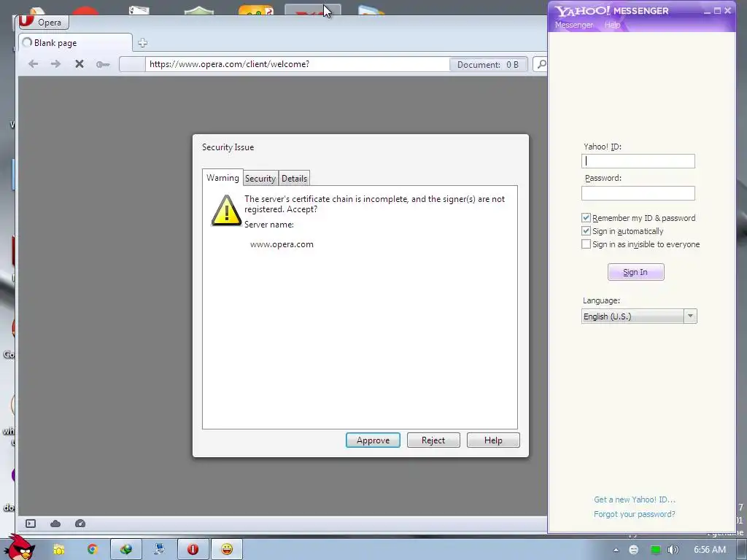Open Help for the security issue
Screen dimensions: 747x560
pyautogui.click(x=493, y=440)
